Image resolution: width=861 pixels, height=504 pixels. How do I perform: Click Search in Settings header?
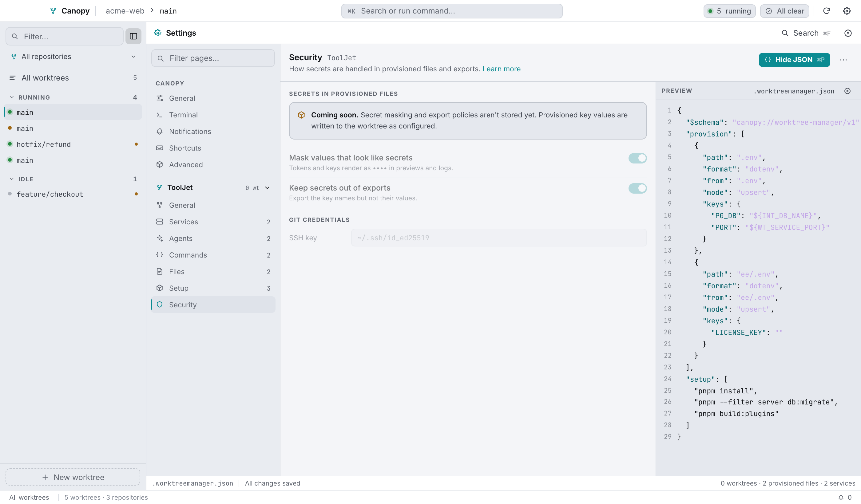click(x=806, y=33)
